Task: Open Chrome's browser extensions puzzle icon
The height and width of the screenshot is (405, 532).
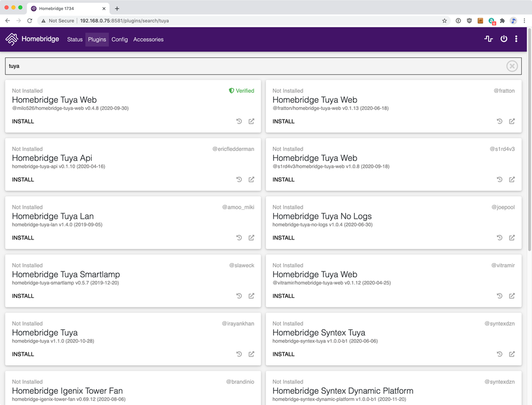Action: (502, 21)
